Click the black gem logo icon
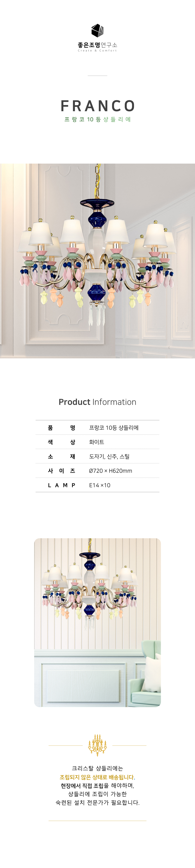195x868 pixels. 97,31
